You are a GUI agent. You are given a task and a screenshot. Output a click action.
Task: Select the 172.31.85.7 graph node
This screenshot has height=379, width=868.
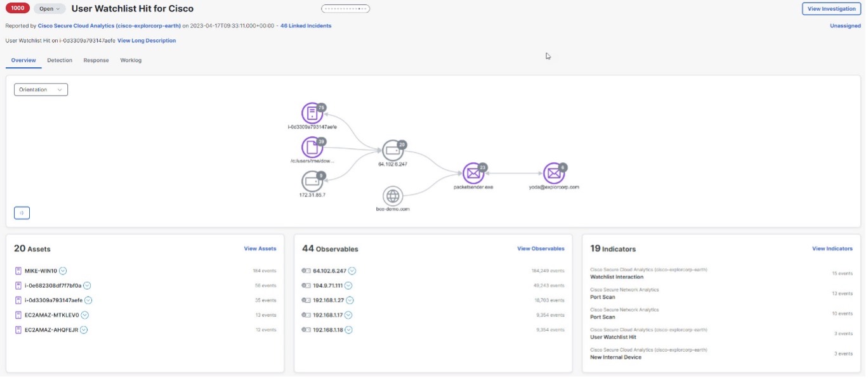pos(312,181)
